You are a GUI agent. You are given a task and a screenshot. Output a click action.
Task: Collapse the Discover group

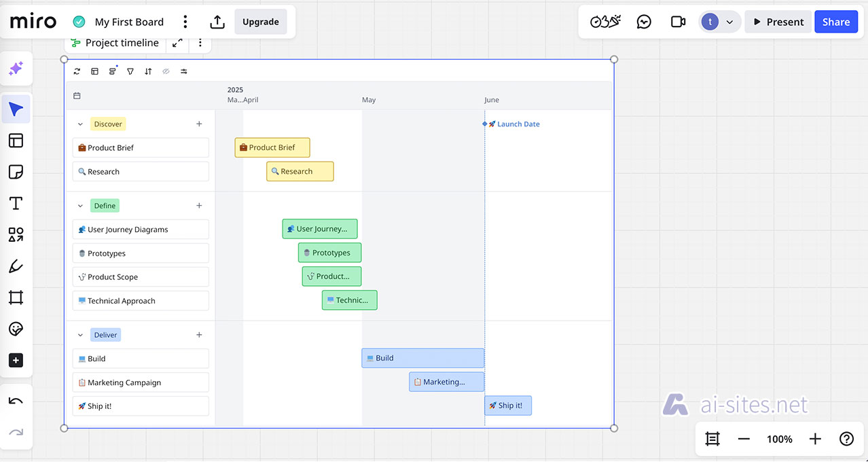(80, 124)
